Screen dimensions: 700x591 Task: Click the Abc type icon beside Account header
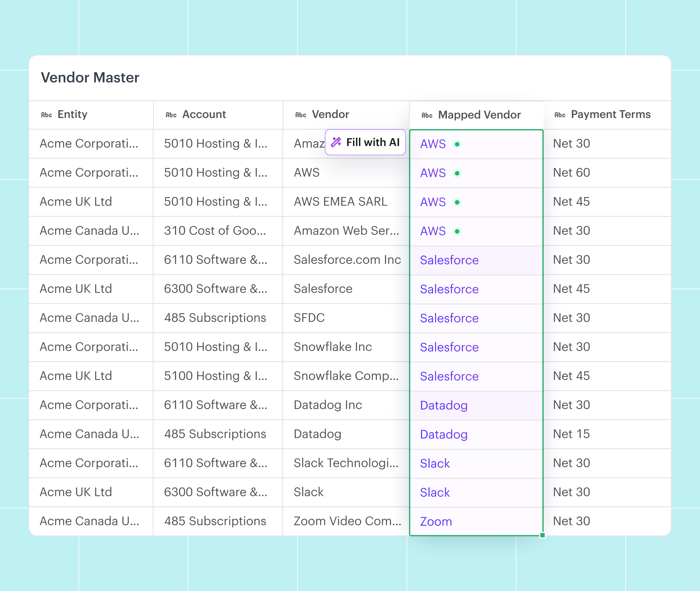pyautogui.click(x=171, y=115)
